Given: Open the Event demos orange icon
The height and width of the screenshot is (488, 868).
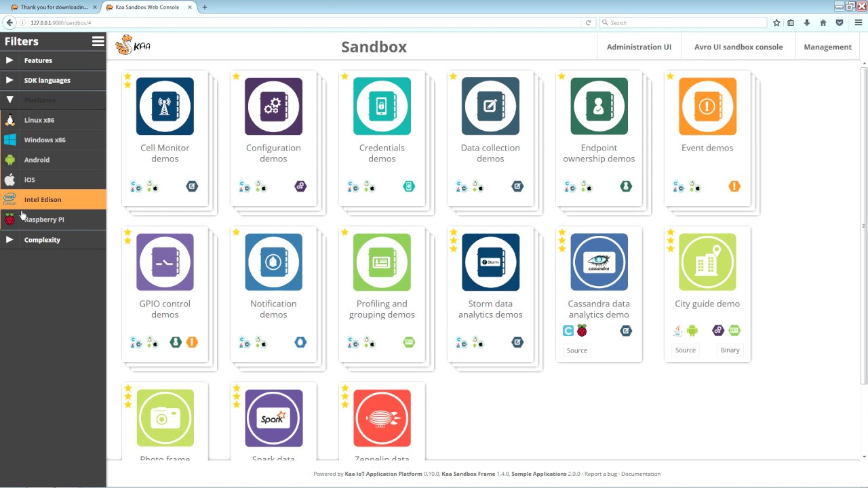Looking at the screenshot, I should tap(707, 106).
